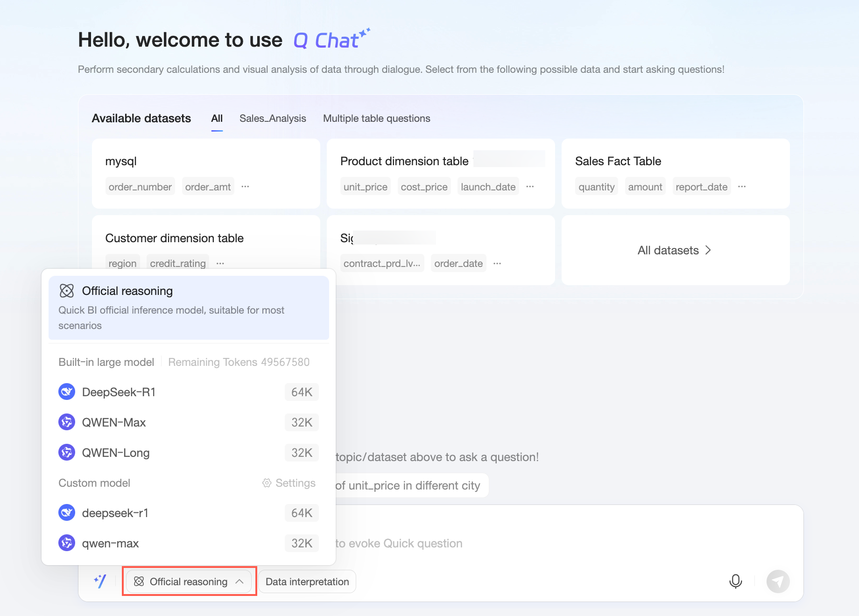The image size is (859, 616).
Task: Click the microphone voice input icon
Action: [736, 581]
